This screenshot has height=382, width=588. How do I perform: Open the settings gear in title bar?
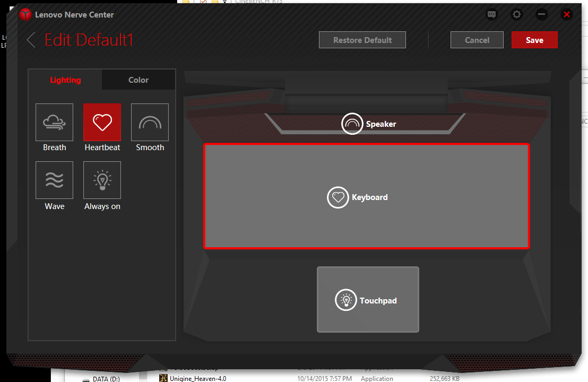pyautogui.click(x=517, y=15)
